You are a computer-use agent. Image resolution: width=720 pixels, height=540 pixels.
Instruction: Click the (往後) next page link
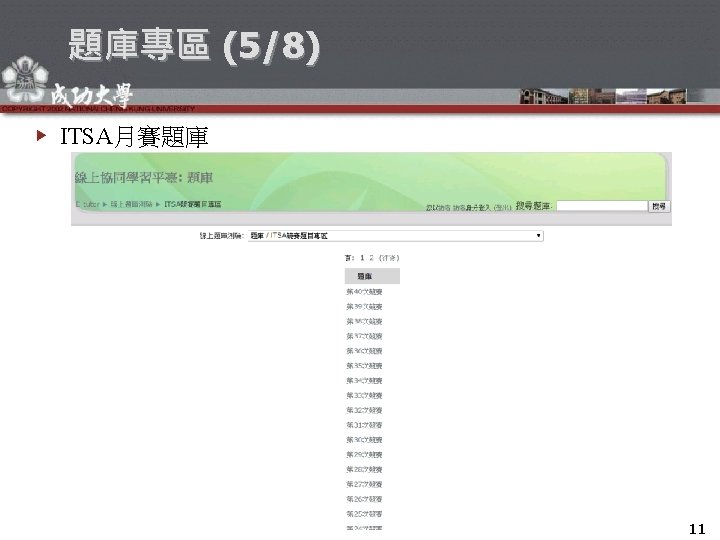click(389, 258)
